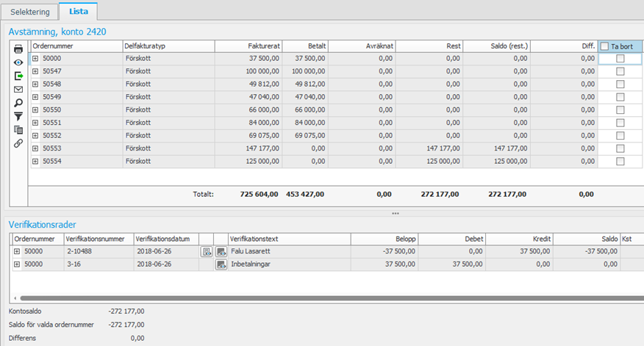
Task: Expand order row 50548
Action: click(x=35, y=84)
